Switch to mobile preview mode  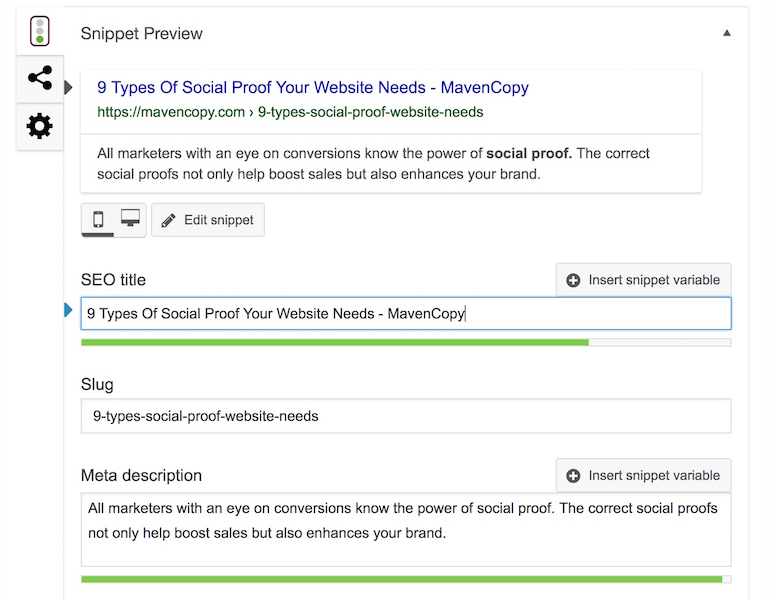tap(98, 220)
